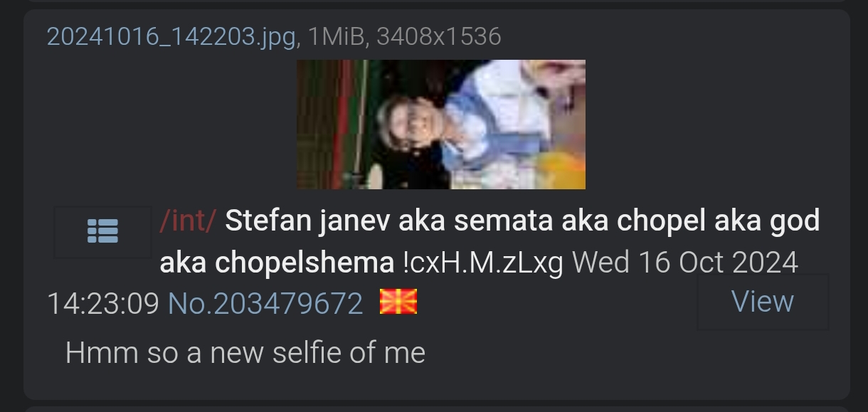Click the name part aka semata
This screenshot has height=412, width=868.
tap(476, 221)
